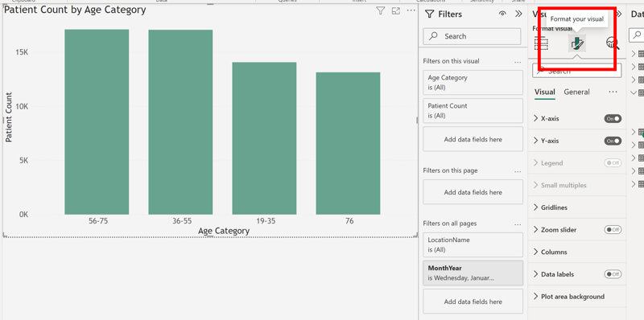Open the LocationName filter card
This screenshot has width=644, height=320.
pyautogui.click(x=473, y=245)
